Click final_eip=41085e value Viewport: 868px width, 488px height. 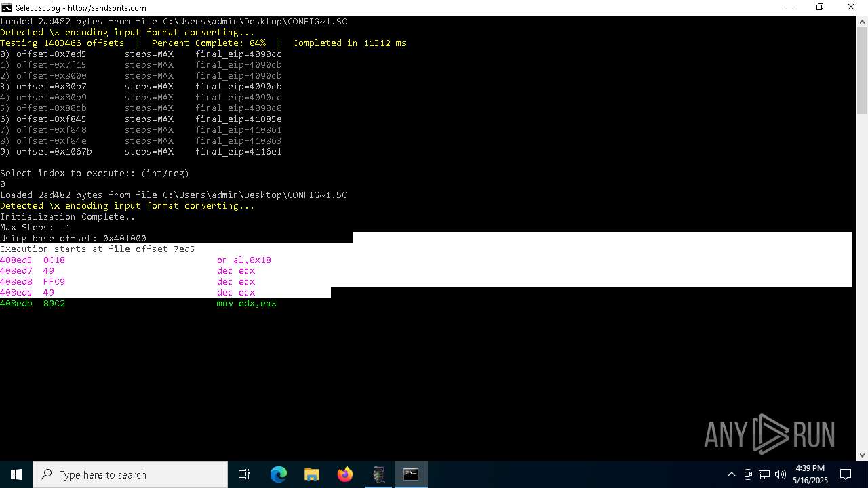[239, 119]
